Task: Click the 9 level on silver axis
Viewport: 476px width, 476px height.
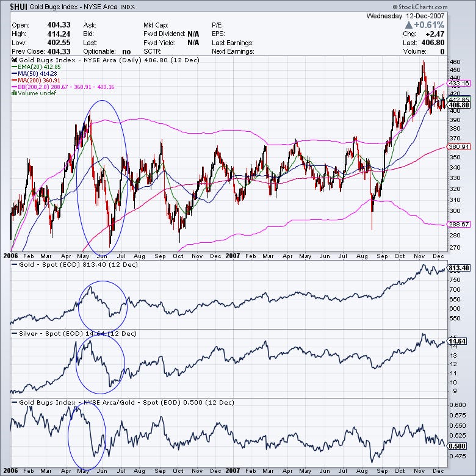Action: click(x=455, y=391)
